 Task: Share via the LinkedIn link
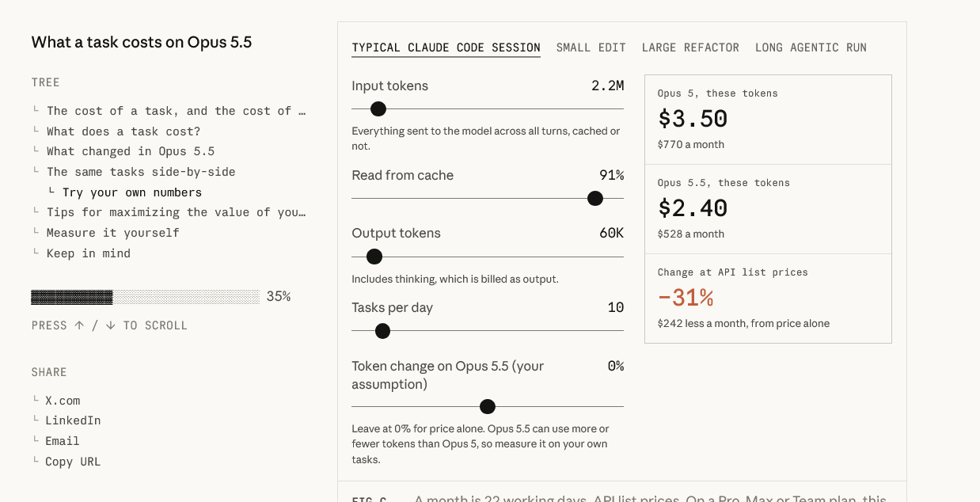[x=73, y=420]
